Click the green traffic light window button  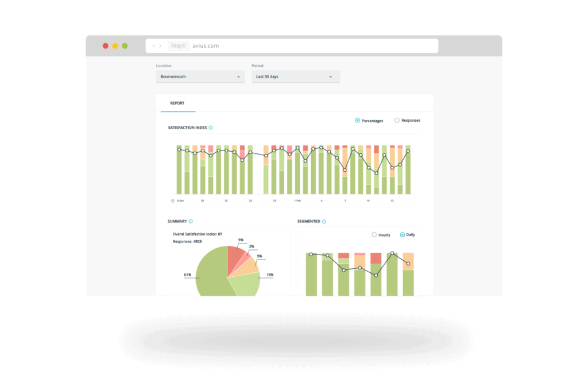(x=123, y=45)
